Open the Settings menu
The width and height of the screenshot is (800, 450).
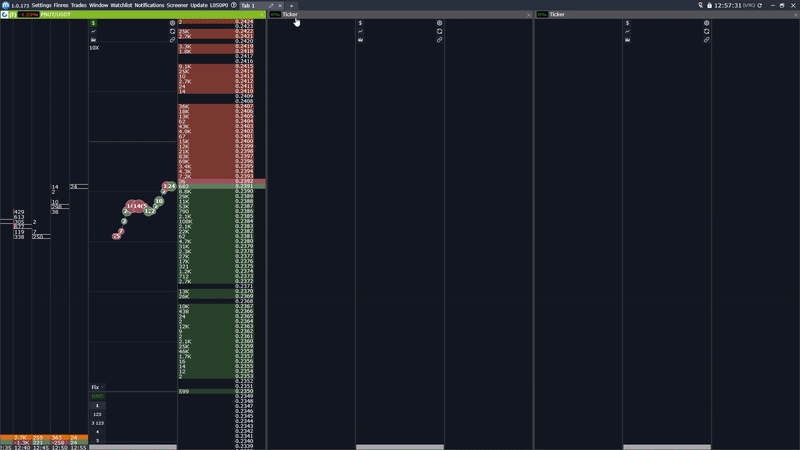click(41, 5)
